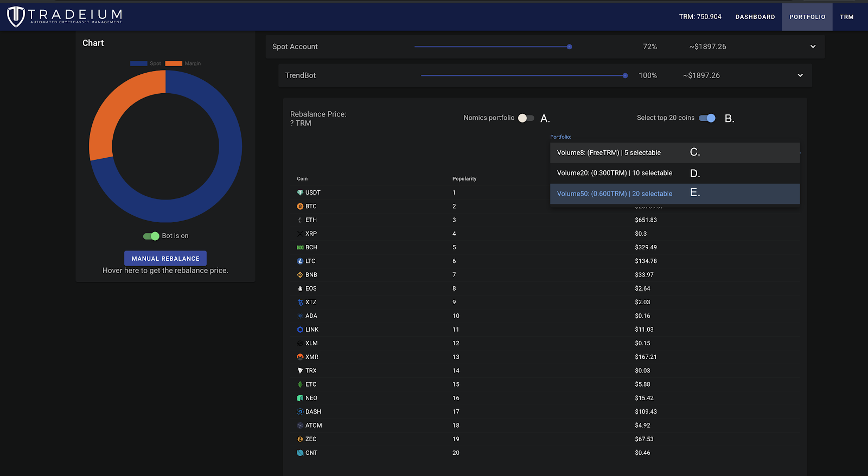
Task: Open the Dashboard tab
Action: point(755,17)
